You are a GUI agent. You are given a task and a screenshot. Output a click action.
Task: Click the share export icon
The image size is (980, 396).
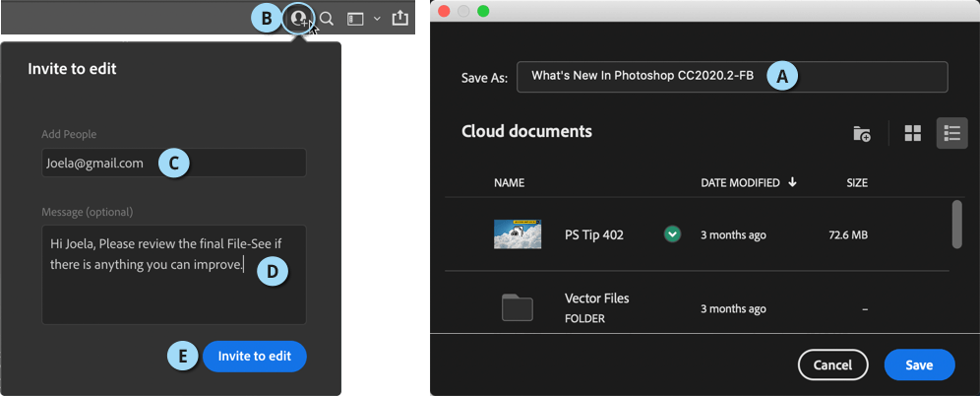pos(400,18)
